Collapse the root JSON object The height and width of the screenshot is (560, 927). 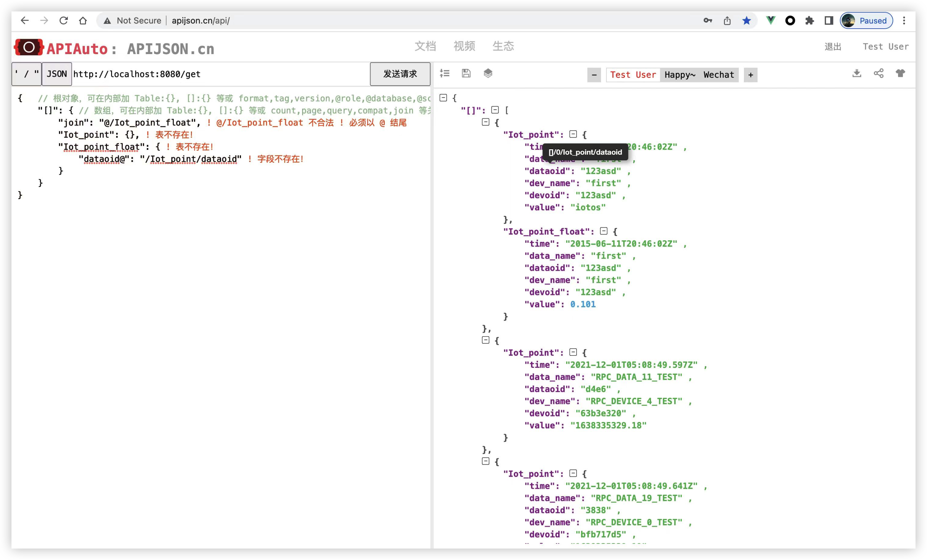point(443,98)
